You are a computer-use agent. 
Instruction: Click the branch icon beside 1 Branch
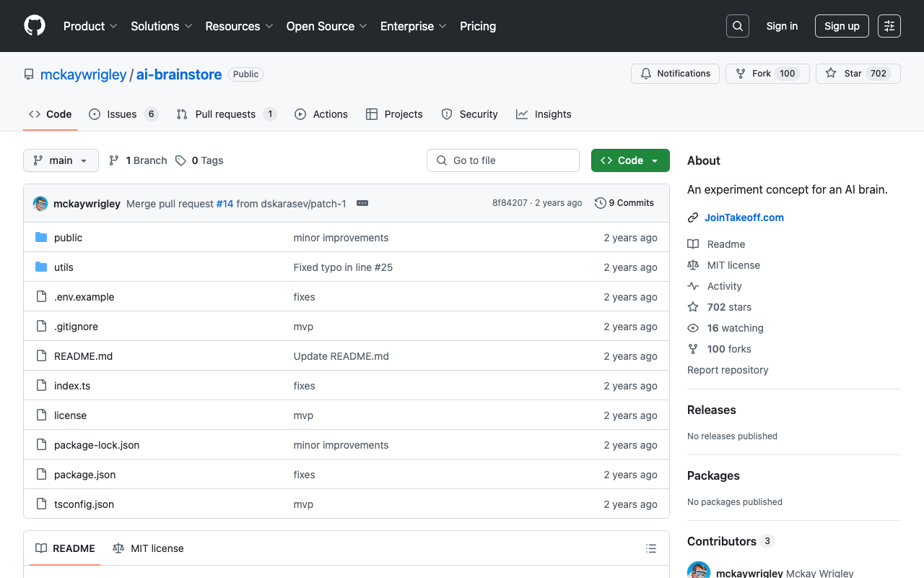point(114,160)
